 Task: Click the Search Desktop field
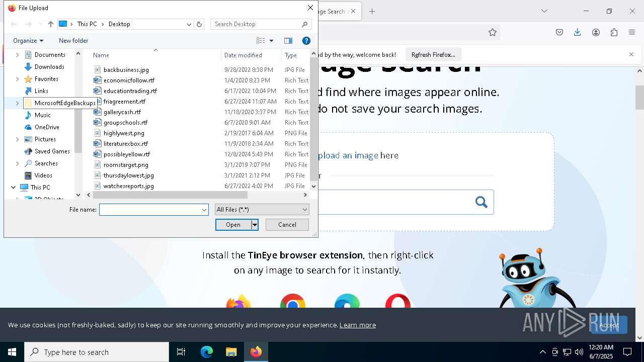(x=261, y=24)
